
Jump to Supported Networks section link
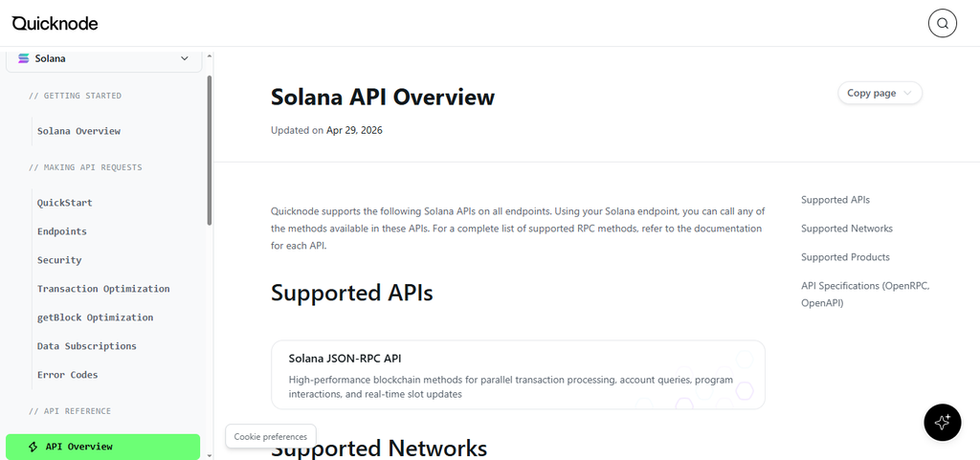coord(847,229)
